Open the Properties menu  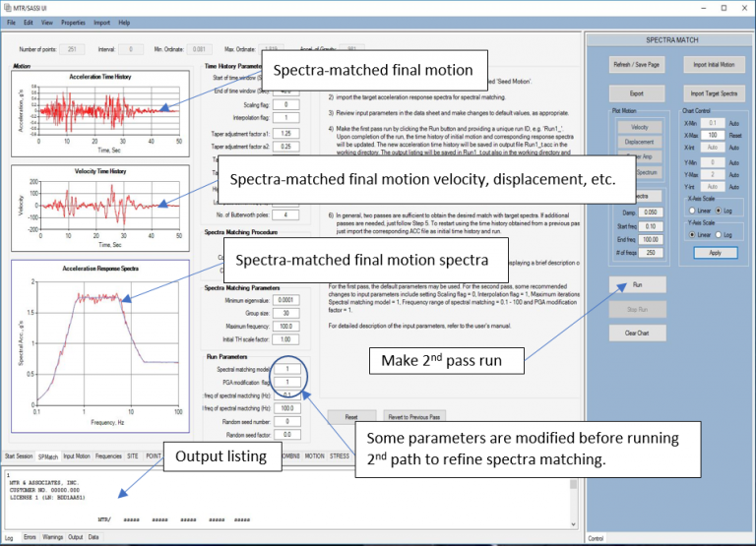pyautogui.click(x=73, y=22)
